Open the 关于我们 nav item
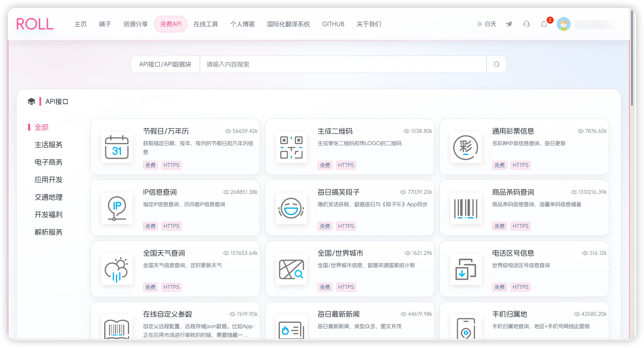 [x=369, y=24]
